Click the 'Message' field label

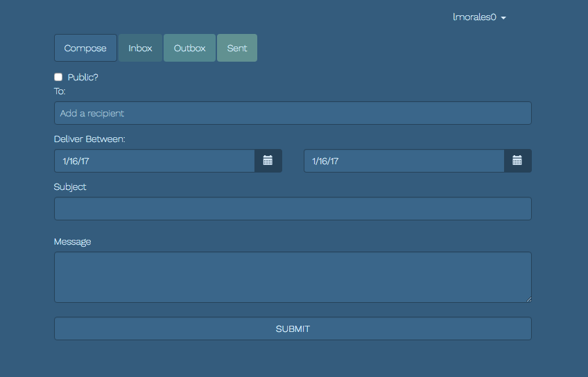(72, 242)
